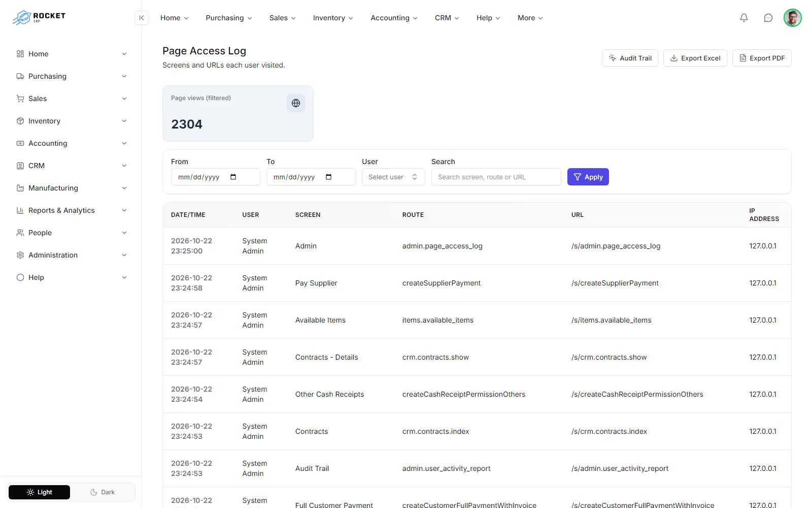
Task: Switch to Dark theme
Action: tap(103, 492)
